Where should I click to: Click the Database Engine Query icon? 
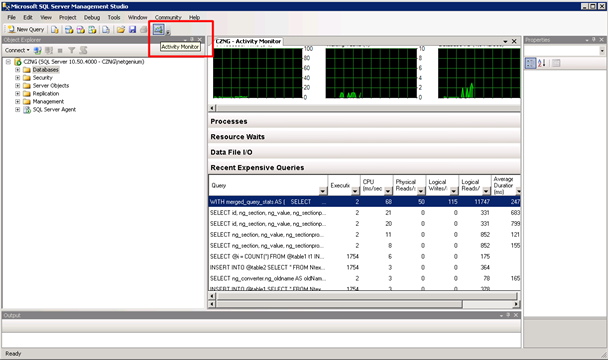click(55, 29)
